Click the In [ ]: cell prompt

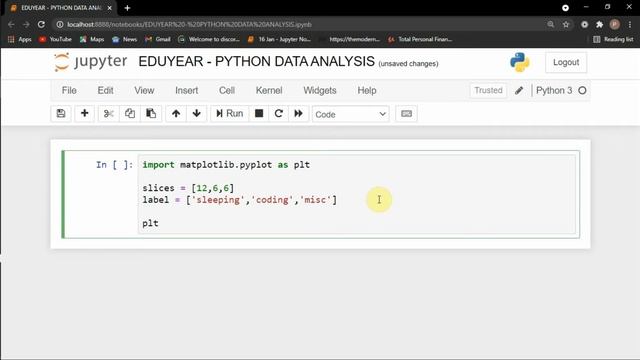pos(114,165)
